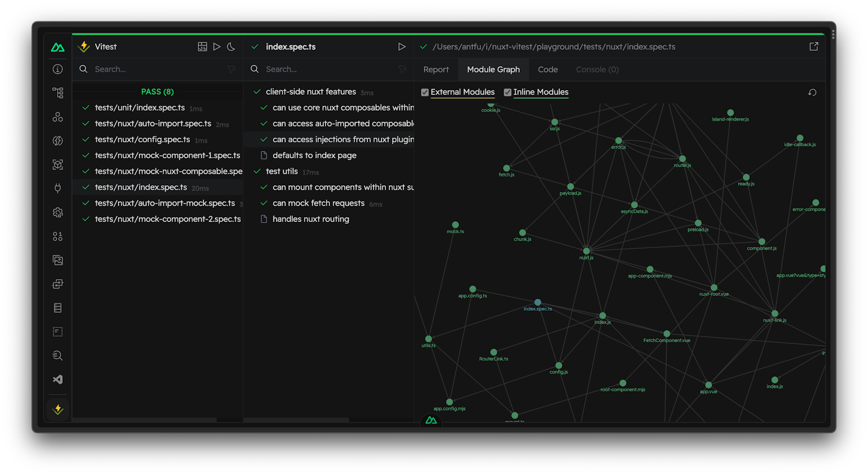Select 'handles nuxt routing' test

coord(329,219)
